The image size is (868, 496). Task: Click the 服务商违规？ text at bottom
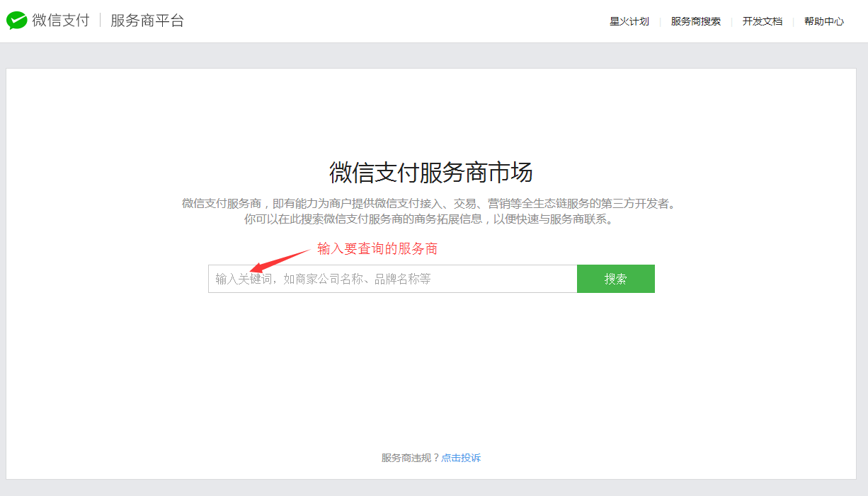click(x=410, y=458)
